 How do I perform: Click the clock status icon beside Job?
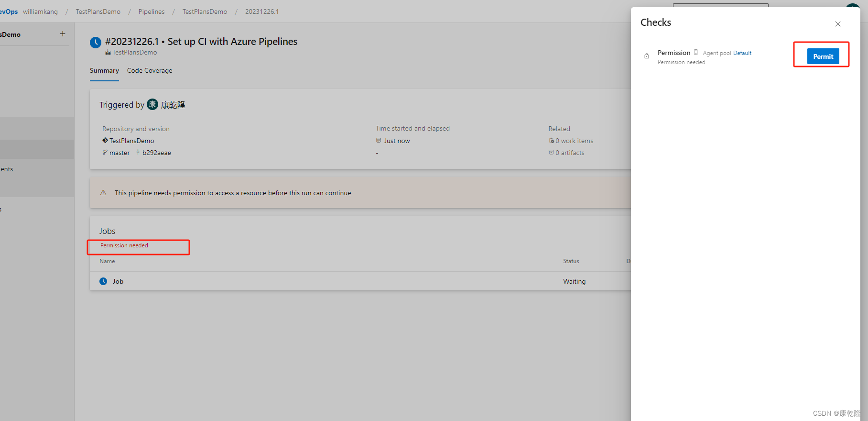click(103, 281)
